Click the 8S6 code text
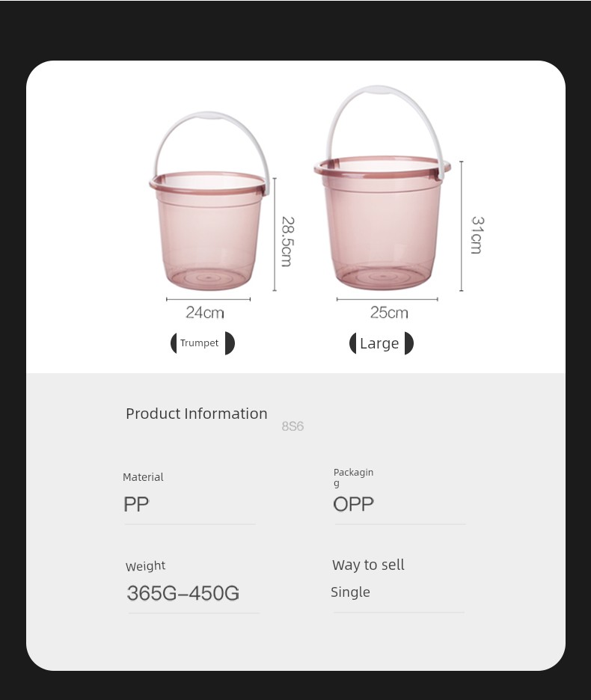591x700 pixels. coord(293,426)
